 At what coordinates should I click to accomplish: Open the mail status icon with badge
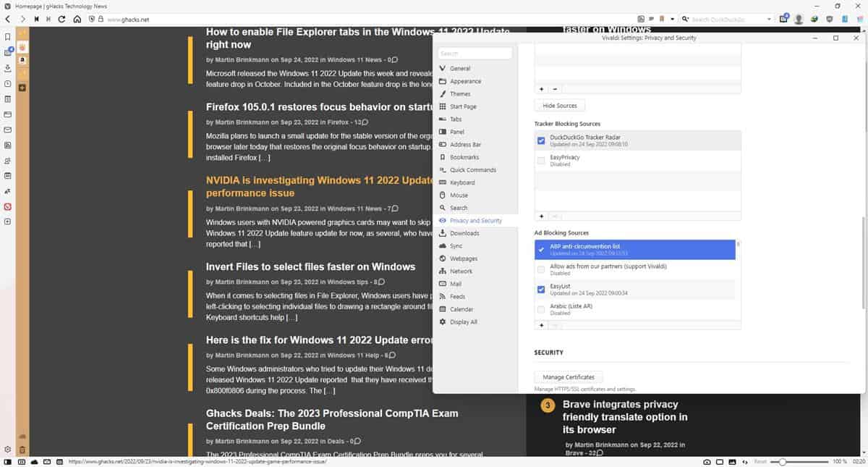[x=784, y=19]
